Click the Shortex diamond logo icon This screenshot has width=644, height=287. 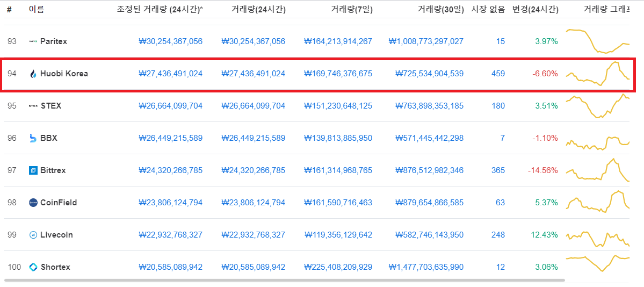pyautogui.click(x=33, y=267)
